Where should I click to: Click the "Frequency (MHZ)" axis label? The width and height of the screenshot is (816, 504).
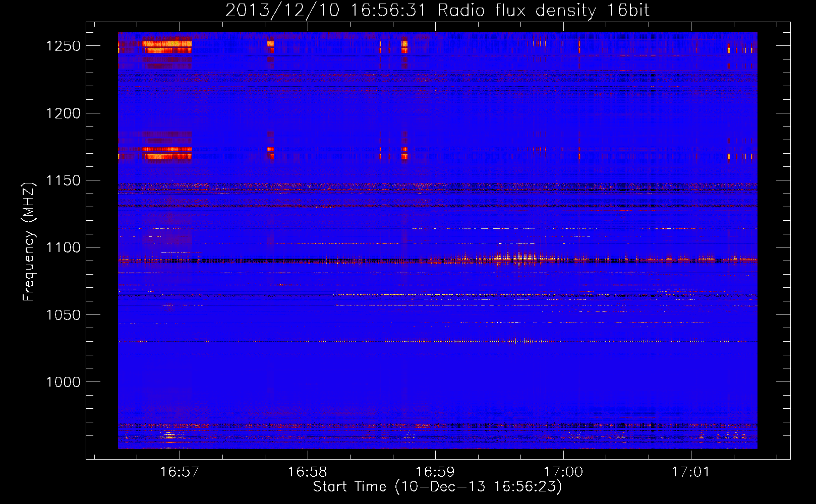29,242
